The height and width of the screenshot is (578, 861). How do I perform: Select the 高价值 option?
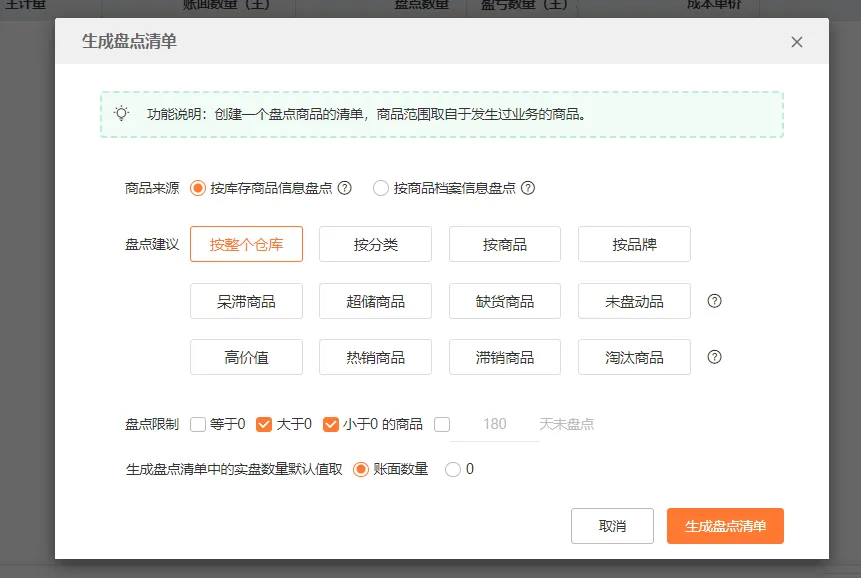pos(247,357)
